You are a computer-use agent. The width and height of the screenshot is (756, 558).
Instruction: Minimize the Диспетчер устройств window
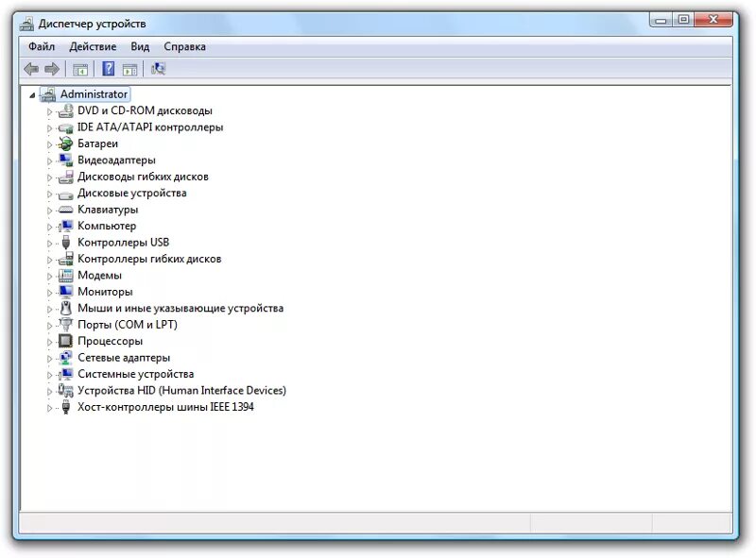coord(661,20)
